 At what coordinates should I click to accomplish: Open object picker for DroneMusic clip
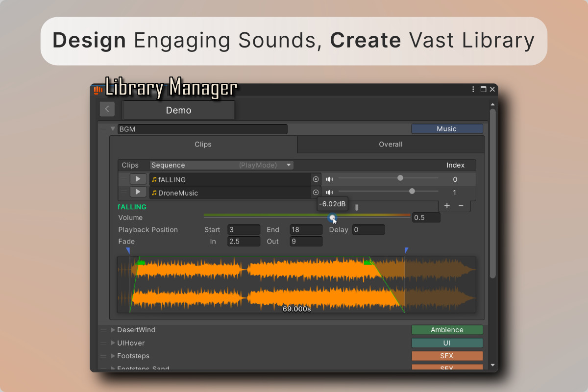316,193
